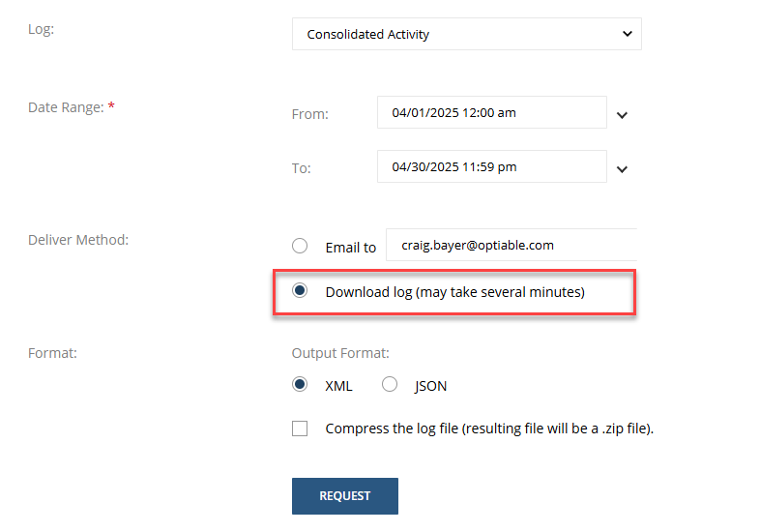Screen dimensions: 760x532
Task: Click the email address field craig.bayer@optiable.com
Action: (x=512, y=245)
